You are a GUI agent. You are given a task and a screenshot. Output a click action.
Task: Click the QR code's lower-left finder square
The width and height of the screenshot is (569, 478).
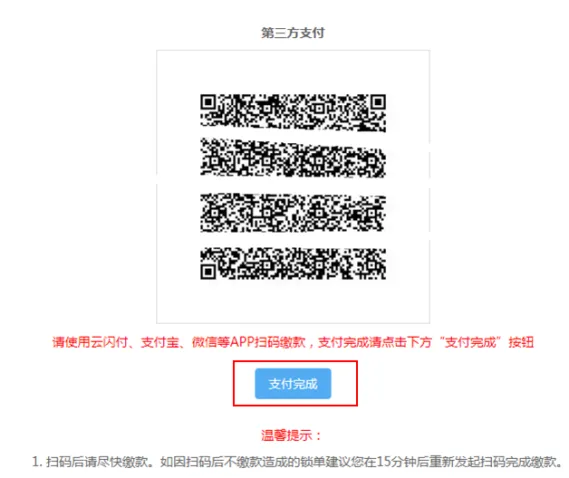tap(208, 271)
